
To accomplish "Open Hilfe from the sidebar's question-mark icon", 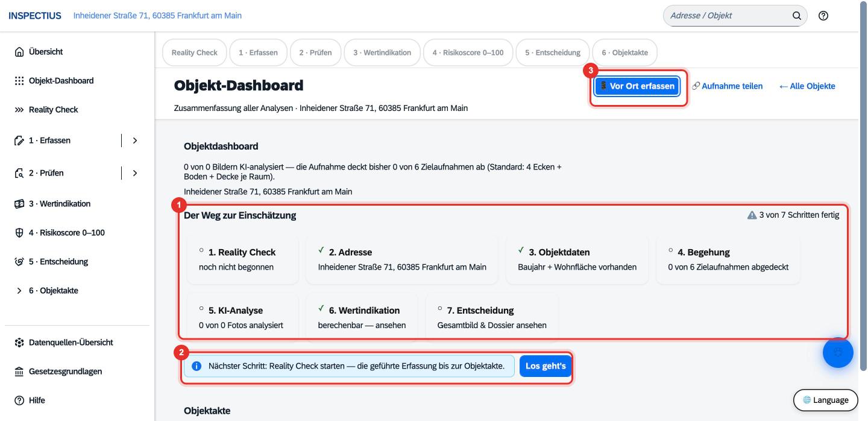I will coord(19,400).
